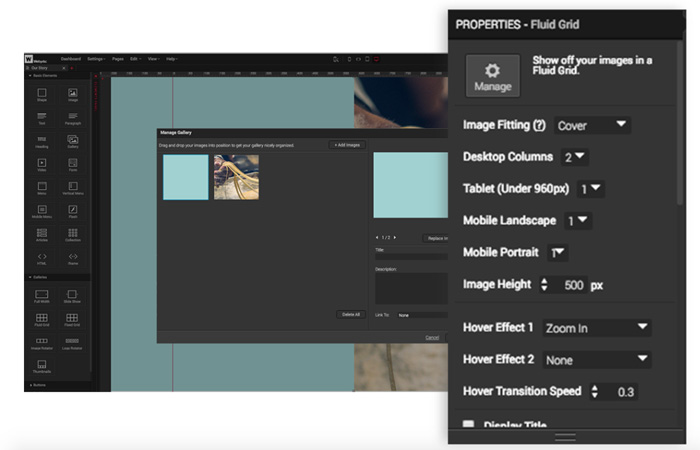Select the Shape element icon
Image resolution: width=700 pixels, height=450 pixels.
(x=42, y=96)
